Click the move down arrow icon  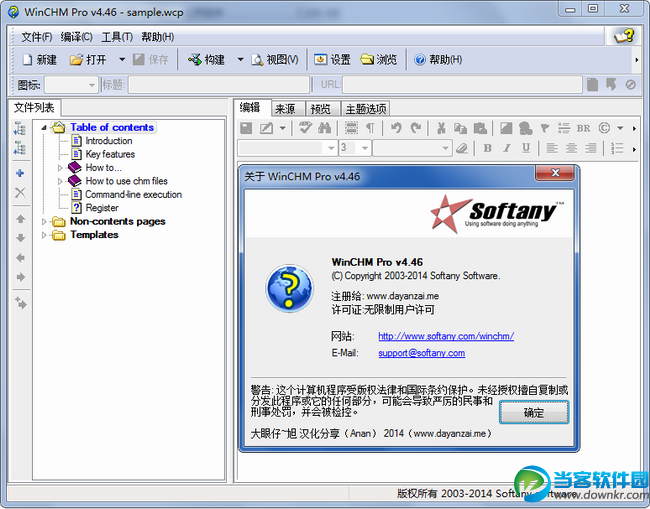point(20,238)
